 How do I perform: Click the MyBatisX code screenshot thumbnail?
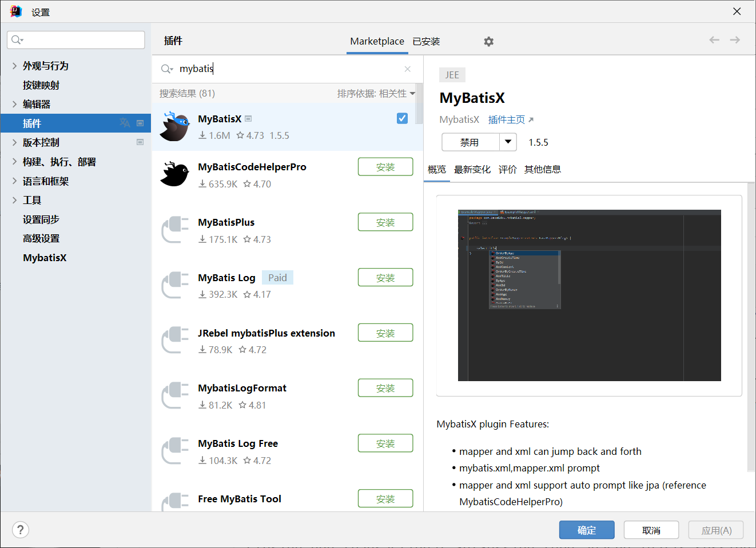tap(589, 295)
